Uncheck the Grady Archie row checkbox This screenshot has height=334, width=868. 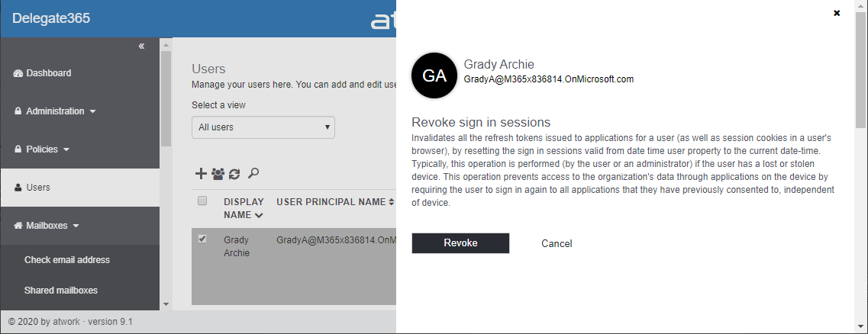[202, 239]
